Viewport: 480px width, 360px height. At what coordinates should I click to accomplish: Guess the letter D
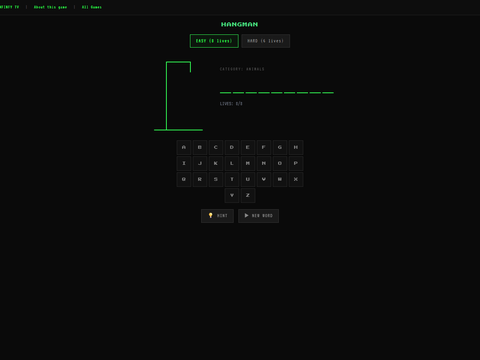point(232,147)
